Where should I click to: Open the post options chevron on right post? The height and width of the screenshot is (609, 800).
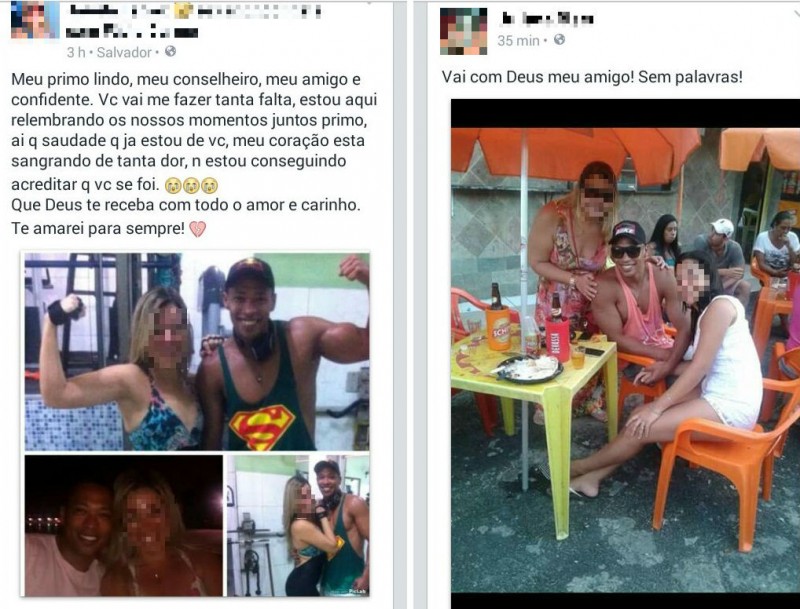click(x=795, y=14)
